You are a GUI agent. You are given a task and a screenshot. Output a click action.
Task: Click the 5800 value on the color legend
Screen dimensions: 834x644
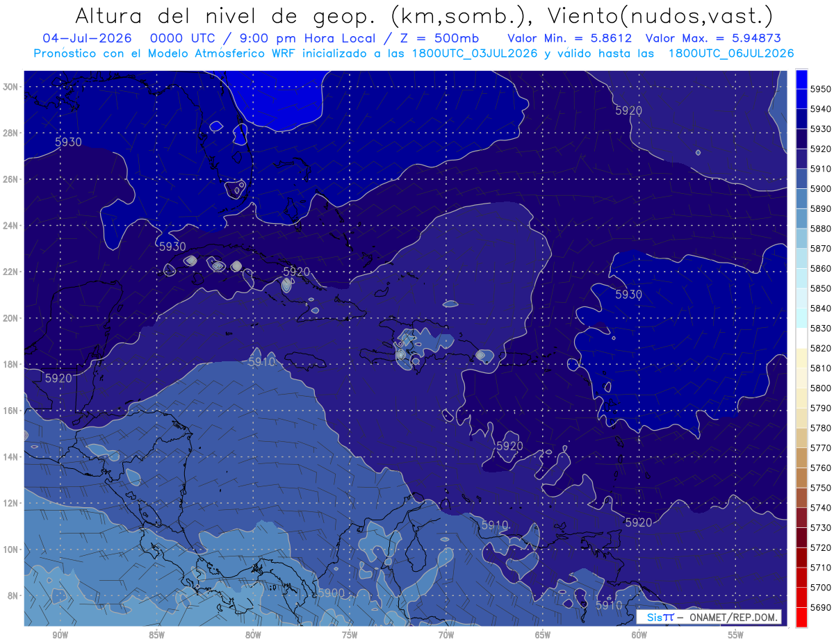point(820,388)
